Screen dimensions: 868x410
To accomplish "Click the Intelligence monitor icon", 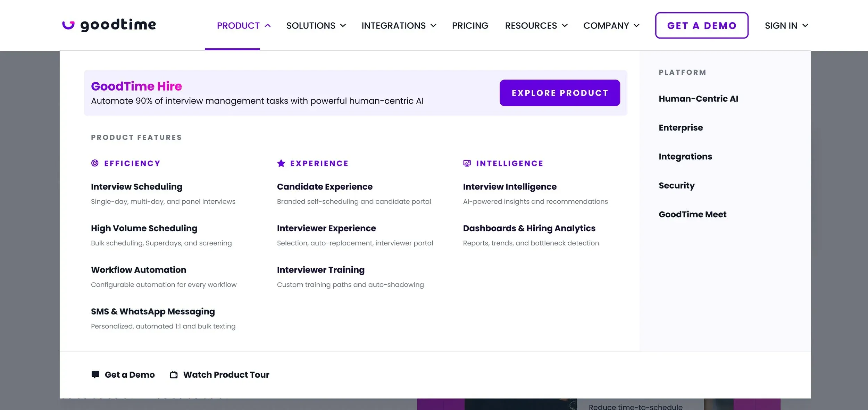I will tap(467, 163).
